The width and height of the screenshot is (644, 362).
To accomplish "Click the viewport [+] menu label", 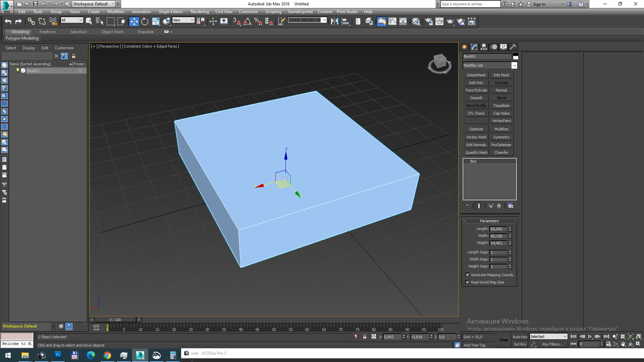I will pos(94,46).
